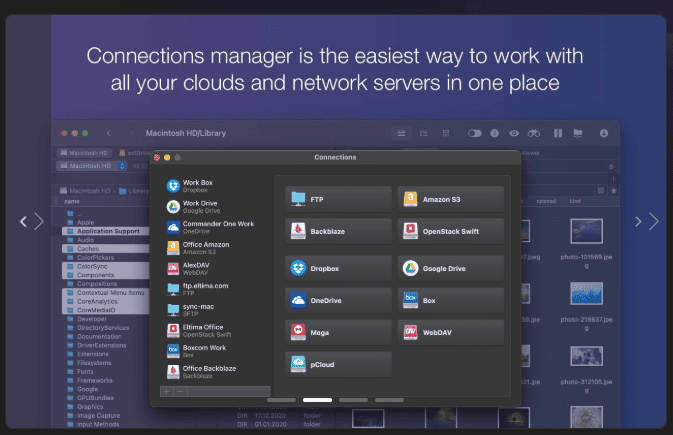673x435 pixels.
Task: Set up a OneDrive connection
Action: (338, 301)
